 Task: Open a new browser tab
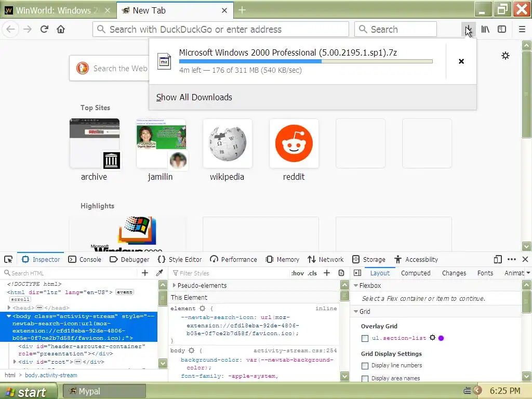pos(242,10)
